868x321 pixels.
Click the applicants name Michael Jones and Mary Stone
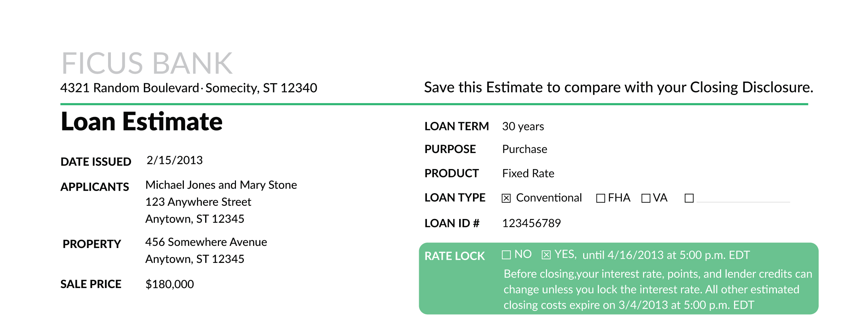221,185
